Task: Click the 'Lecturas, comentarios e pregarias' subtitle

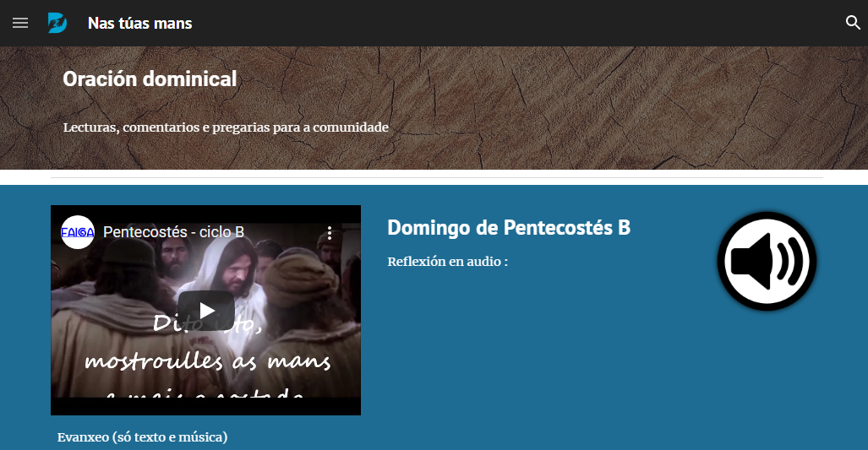Action: pos(226,127)
